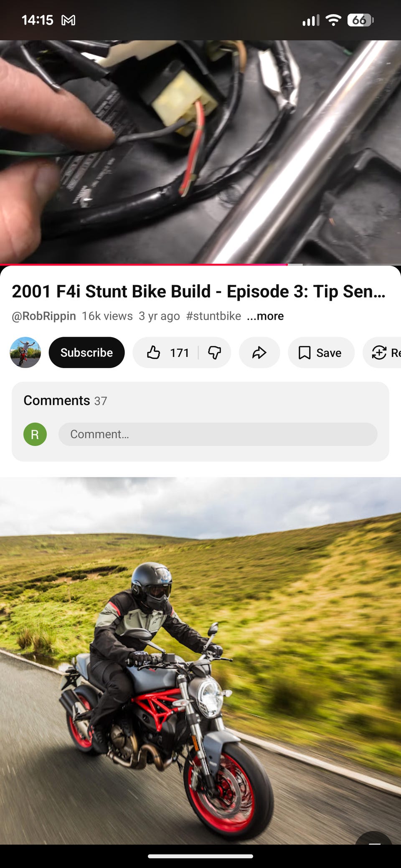Expand description with ...more
Screen dimensions: 401x868
265,316
